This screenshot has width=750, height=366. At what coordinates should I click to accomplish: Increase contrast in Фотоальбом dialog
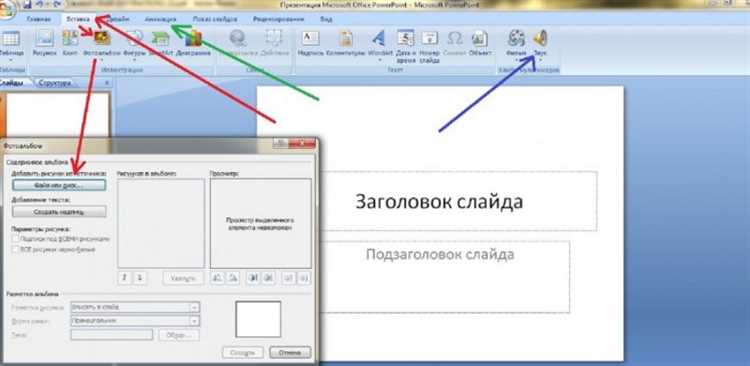point(253,278)
